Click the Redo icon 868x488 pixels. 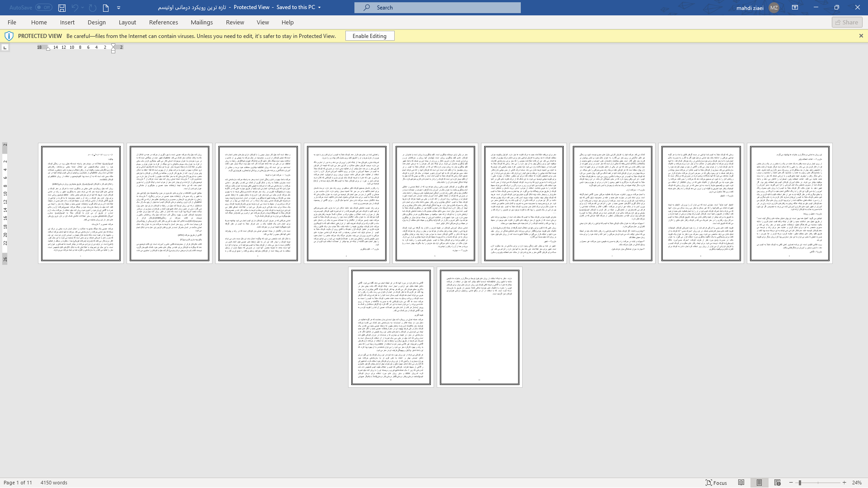pyautogui.click(x=92, y=8)
